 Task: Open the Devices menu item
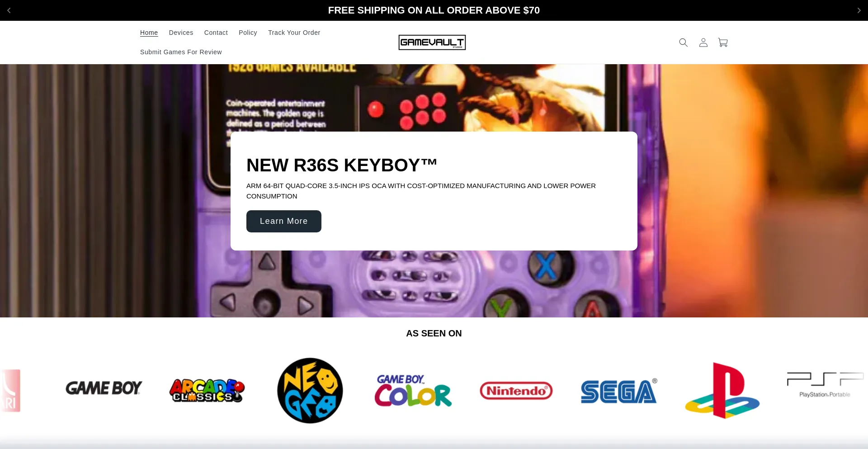pyautogui.click(x=181, y=33)
